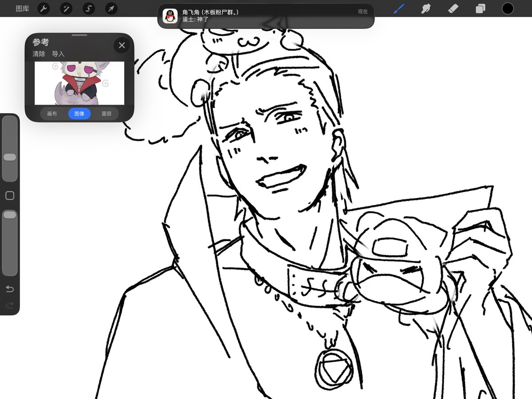This screenshot has width=532, height=399.
Task: Redo the last undone stroke
Action: (x=10, y=305)
